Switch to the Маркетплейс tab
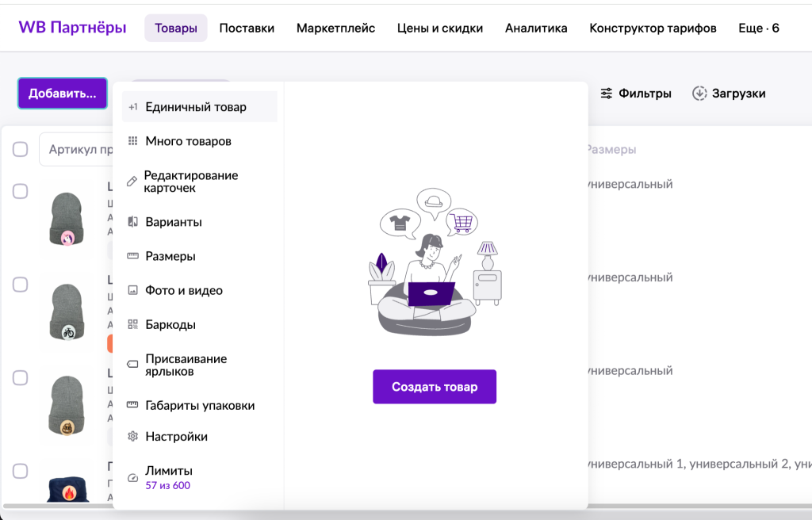This screenshot has height=520, width=812. (335, 28)
